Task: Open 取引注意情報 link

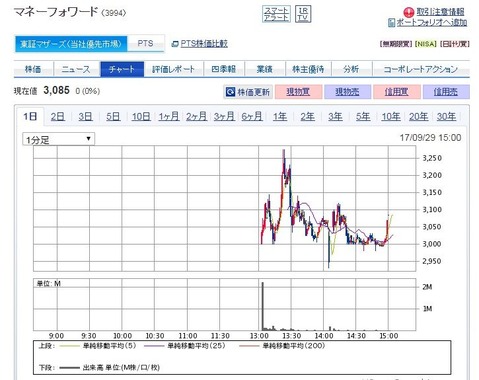Action: click(440, 12)
